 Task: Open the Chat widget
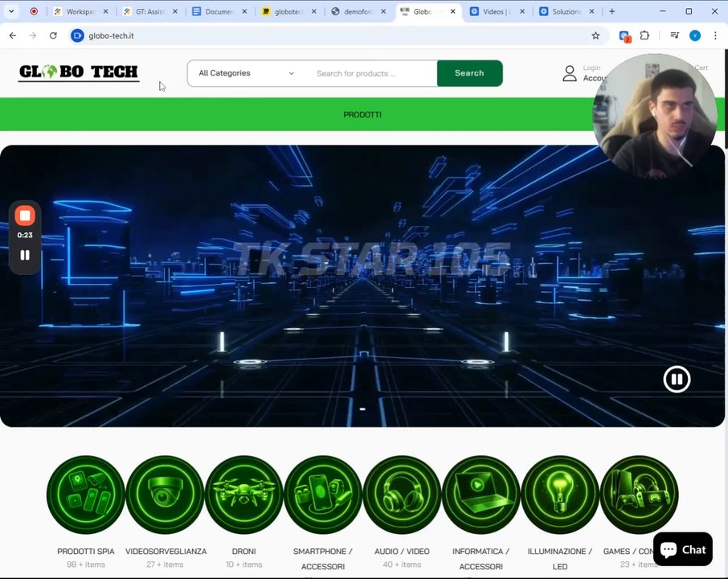[x=682, y=549]
